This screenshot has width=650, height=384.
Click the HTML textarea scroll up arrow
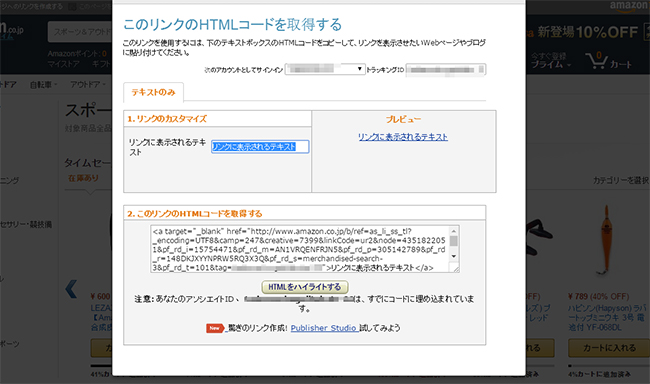pos(454,231)
